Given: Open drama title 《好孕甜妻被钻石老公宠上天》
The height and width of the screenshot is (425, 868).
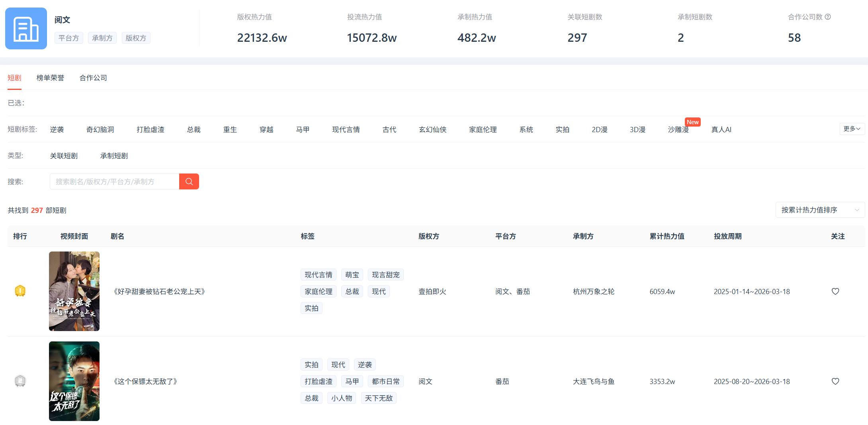Looking at the screenshot, I should (159, 291).
